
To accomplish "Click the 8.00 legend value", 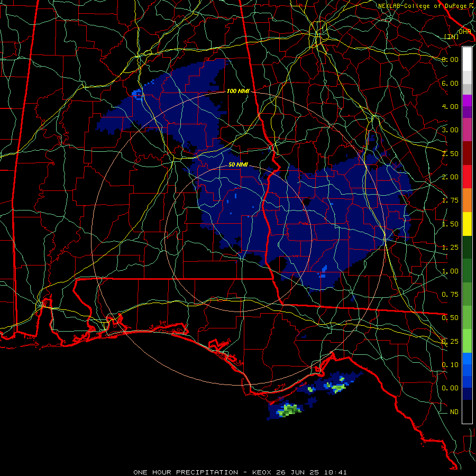I will [x=450, y=59].
